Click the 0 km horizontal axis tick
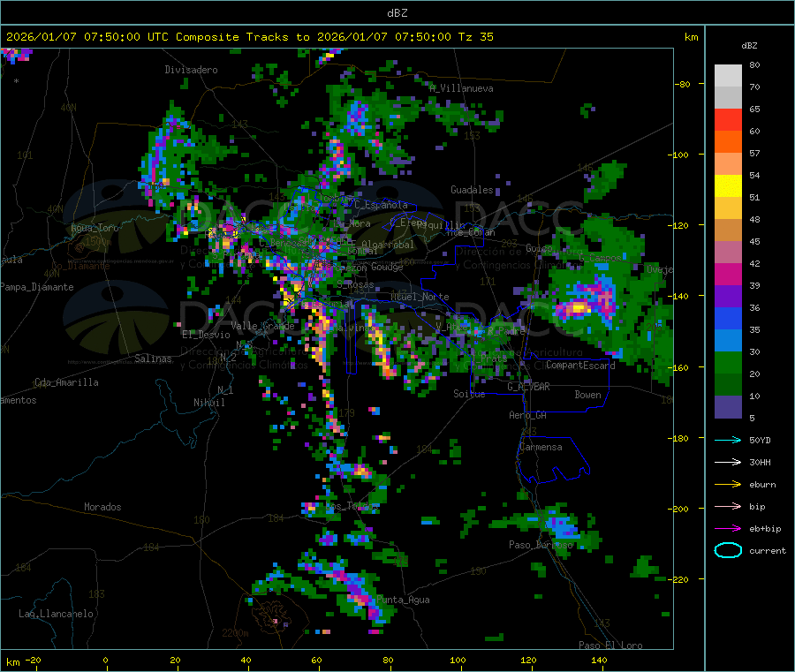The height and width of the screenshot is (672, 795). (x=105, y=661)
